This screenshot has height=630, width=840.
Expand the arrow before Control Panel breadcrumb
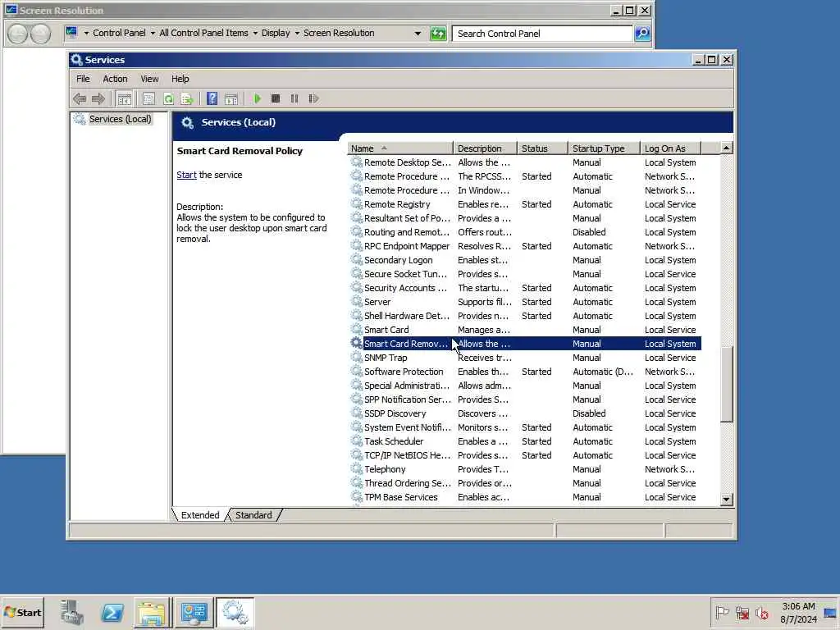point(86,33)
